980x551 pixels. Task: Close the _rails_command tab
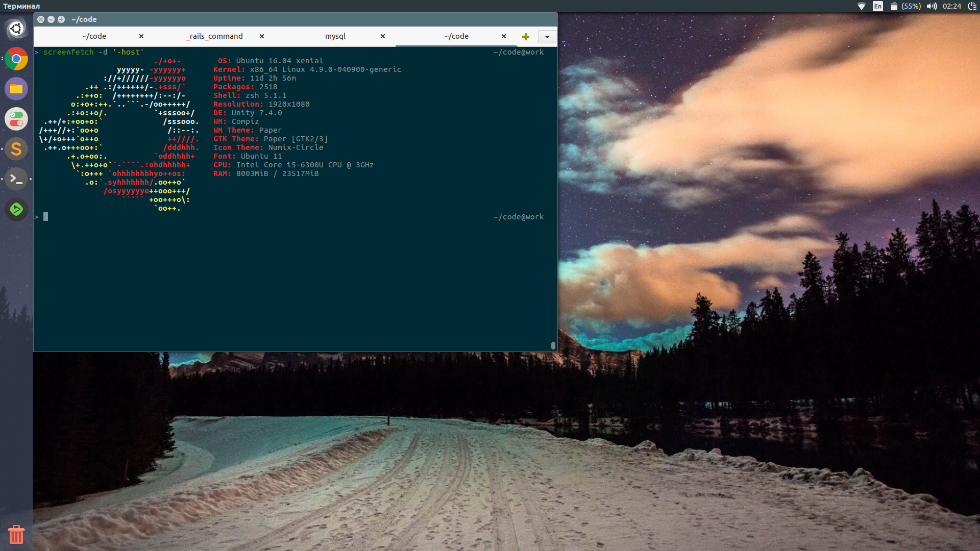tap(262, 36)
